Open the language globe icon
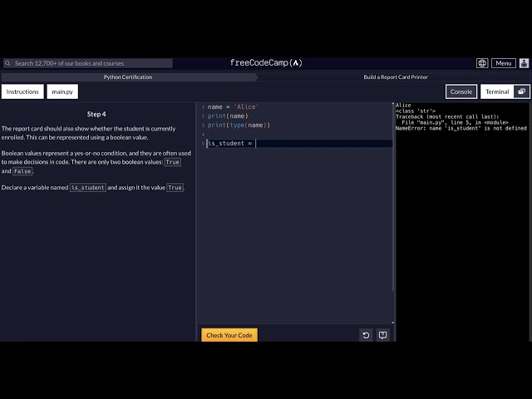532x399 pixels. (482, 63)
